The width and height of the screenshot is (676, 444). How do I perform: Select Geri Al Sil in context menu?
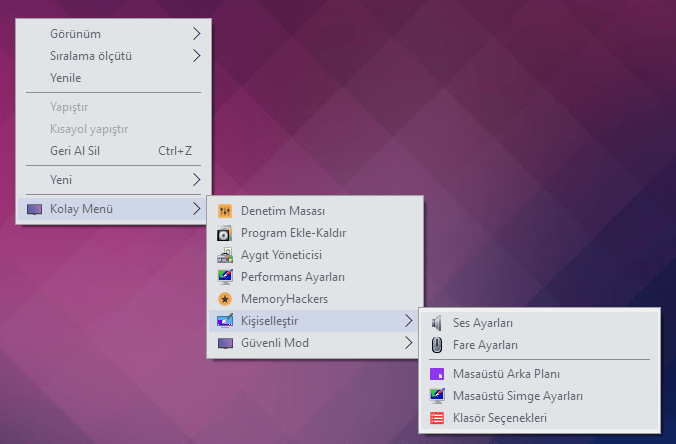tap(113, 151)
